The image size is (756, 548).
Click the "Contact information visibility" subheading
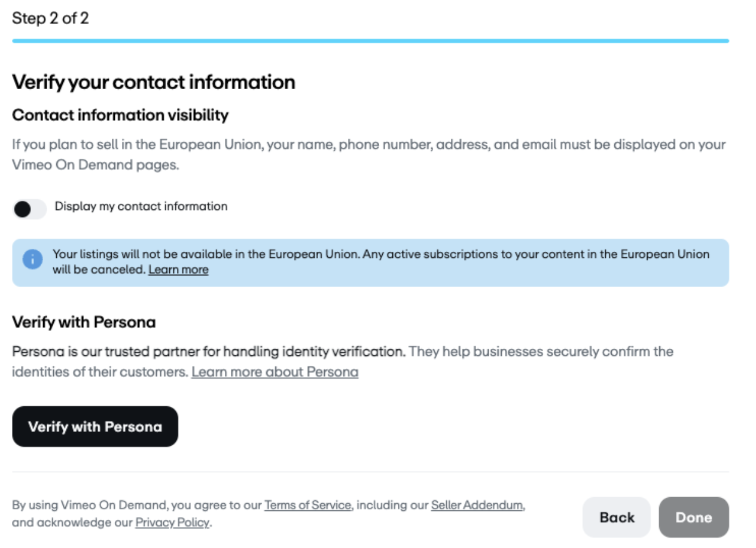(120, 115)
